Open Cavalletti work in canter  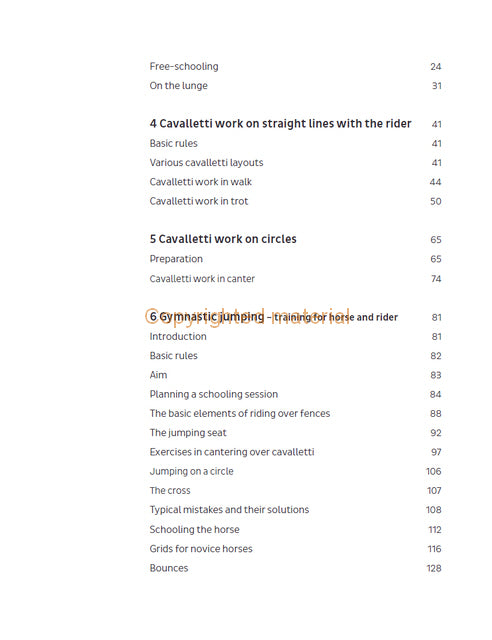[202, 278]
